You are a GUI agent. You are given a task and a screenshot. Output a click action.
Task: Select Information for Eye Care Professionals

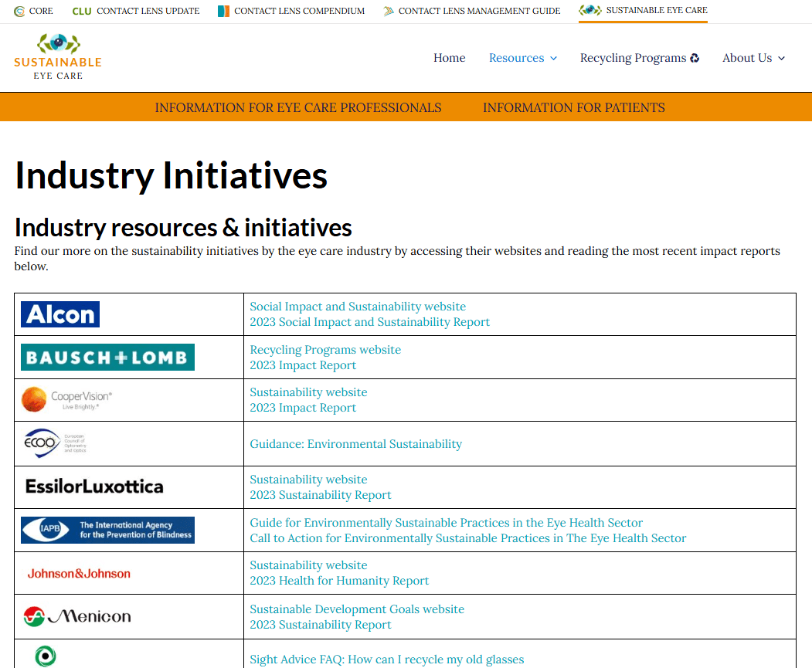click(298, 107)
